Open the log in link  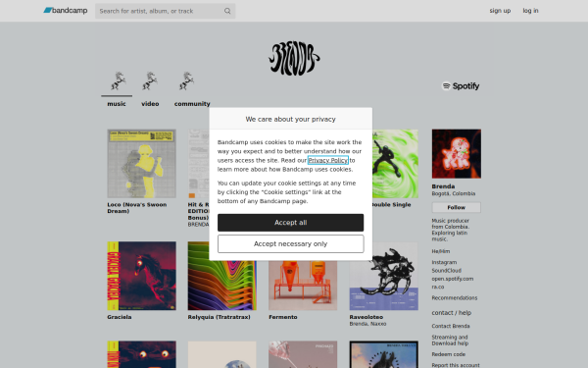(530, 11)
